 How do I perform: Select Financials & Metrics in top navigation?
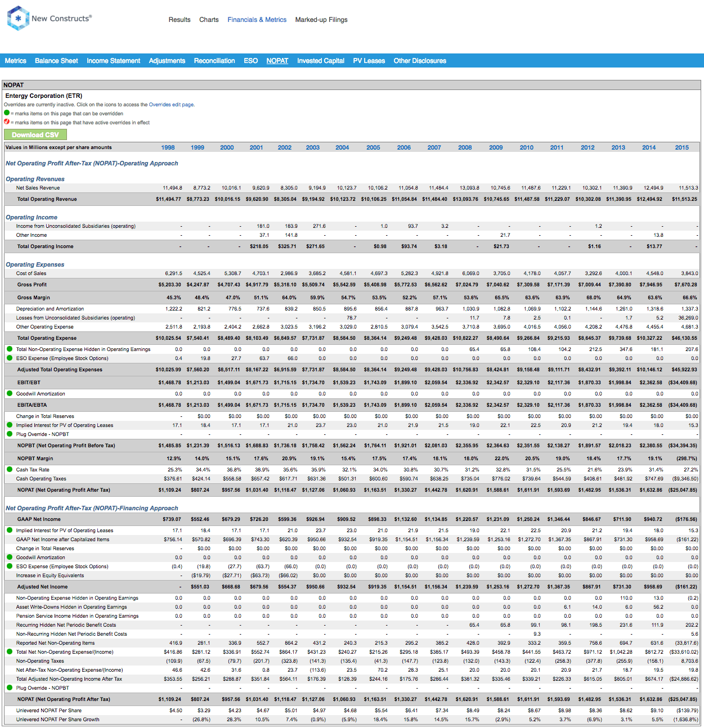click(x=257, y=20)
